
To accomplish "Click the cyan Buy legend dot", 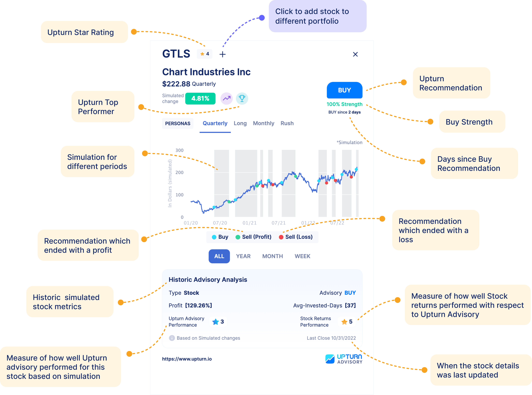I will tap(214, 237).
